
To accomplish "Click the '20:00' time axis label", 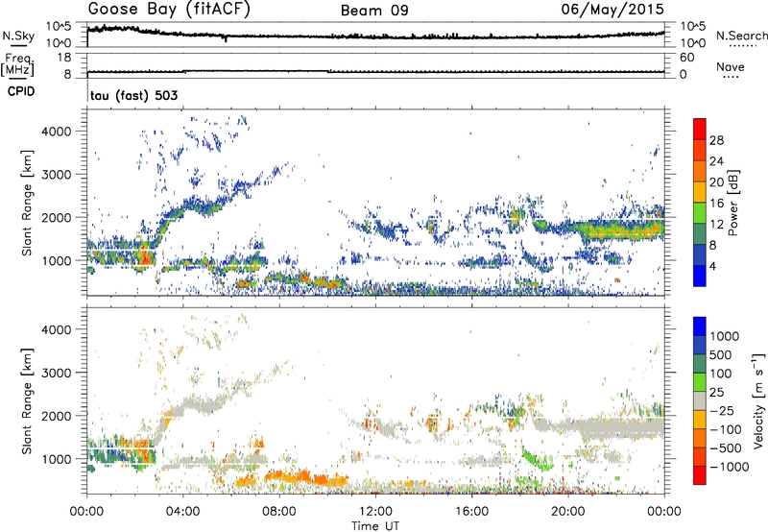I will tap(567, 512).
